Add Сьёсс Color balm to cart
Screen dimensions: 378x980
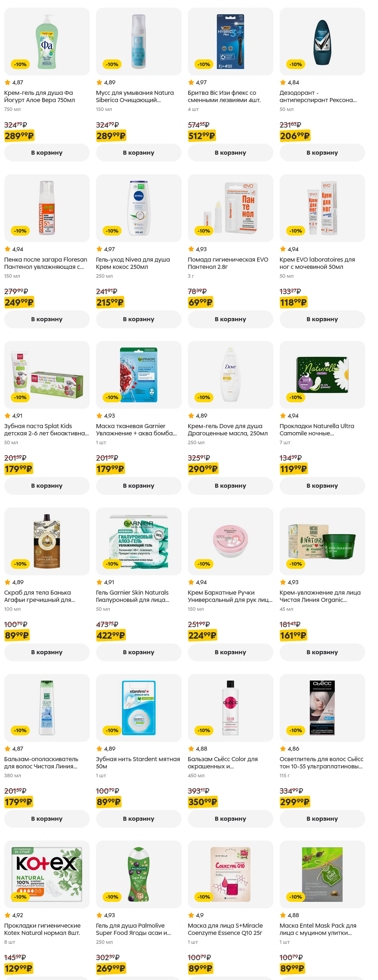230,819
